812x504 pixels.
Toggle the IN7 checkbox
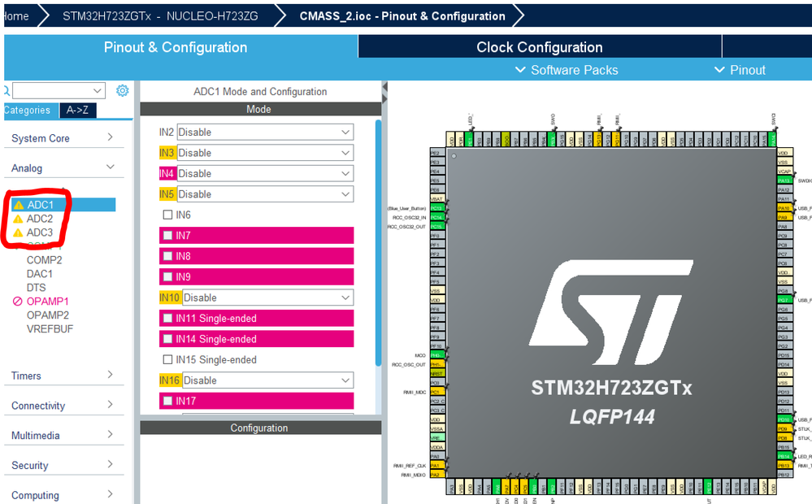click(x=167, y=235)
